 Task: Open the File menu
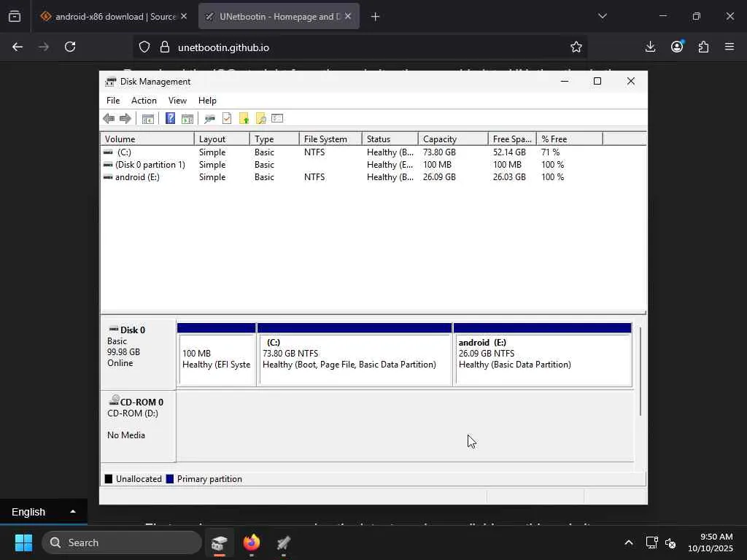[113, 101]
